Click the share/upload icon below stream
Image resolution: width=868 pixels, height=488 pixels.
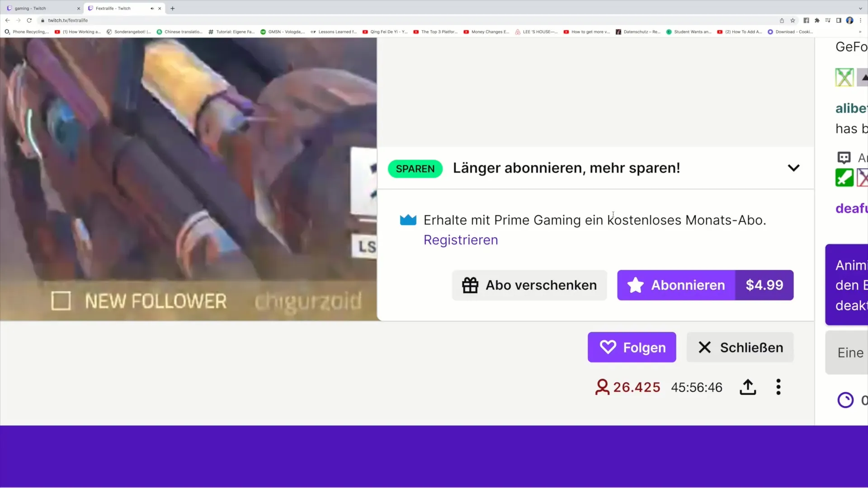(748, 387)
